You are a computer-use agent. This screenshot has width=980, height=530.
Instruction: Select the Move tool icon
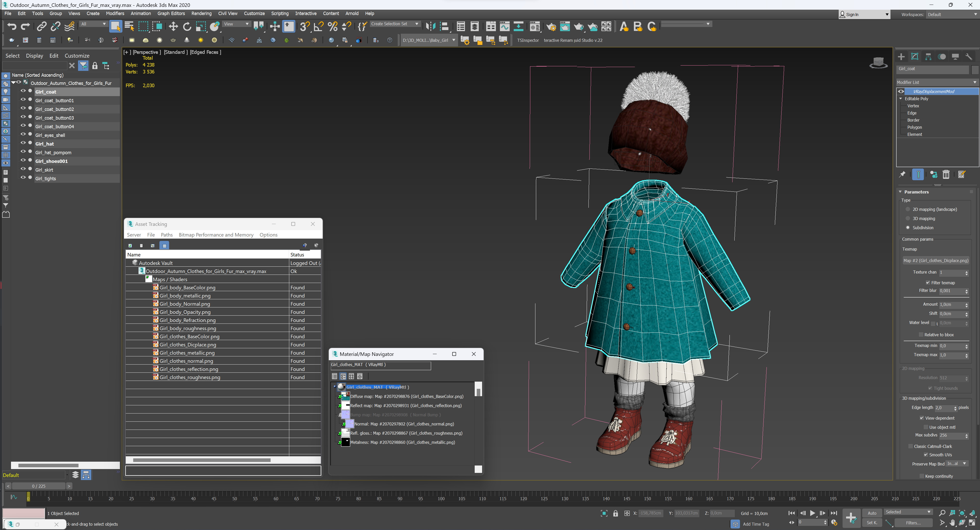pyautogui.click(x=173, y=26)
